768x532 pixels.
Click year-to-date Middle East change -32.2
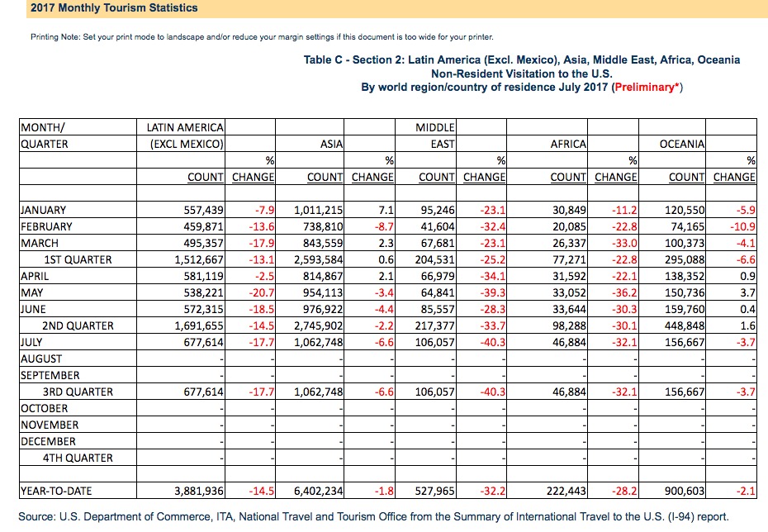(493, 491)
